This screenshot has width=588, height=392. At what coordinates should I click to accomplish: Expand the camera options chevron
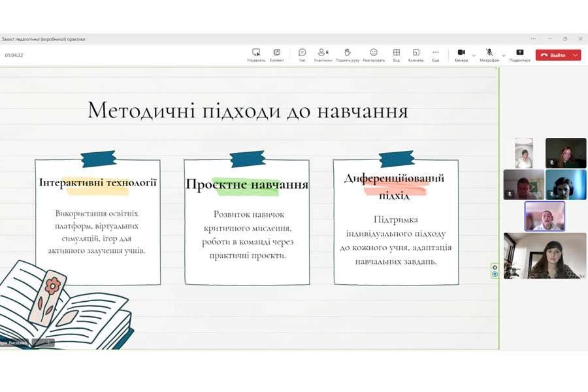(x=474, y=56)
